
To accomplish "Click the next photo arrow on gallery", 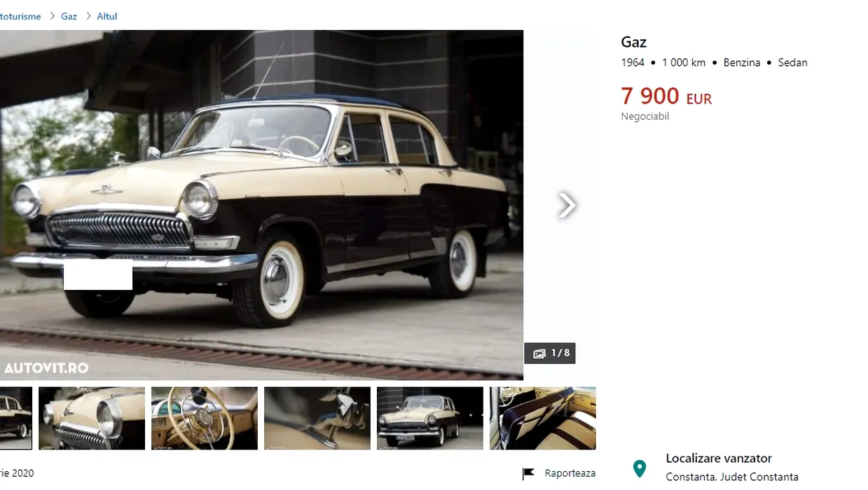I will coord(567,205).
